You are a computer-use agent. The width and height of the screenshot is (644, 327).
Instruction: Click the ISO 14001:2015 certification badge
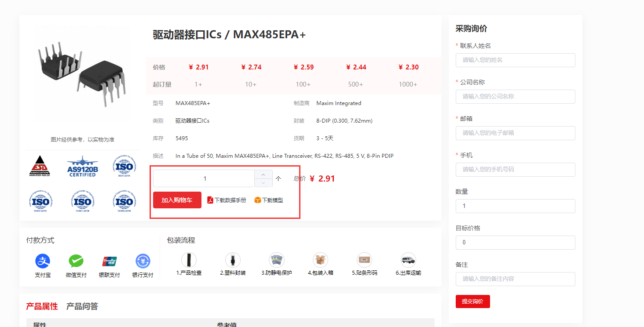pyautogui.click(x=40, y=201)
